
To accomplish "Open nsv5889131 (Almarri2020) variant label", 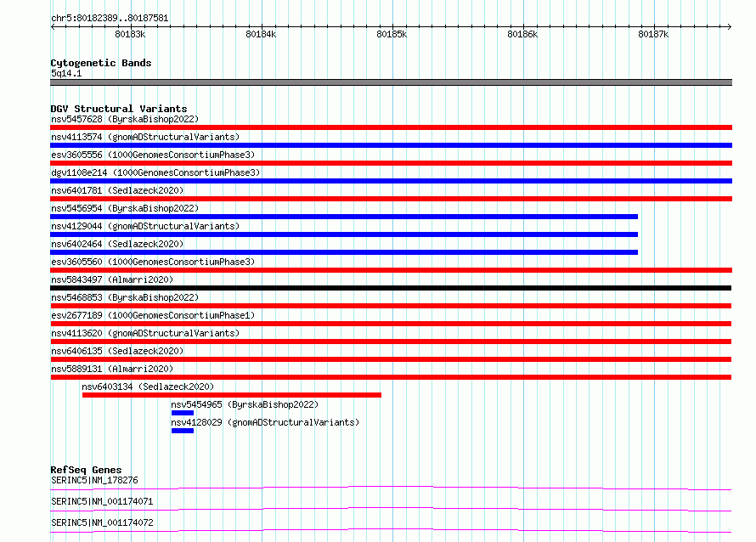I will point(112,369).
